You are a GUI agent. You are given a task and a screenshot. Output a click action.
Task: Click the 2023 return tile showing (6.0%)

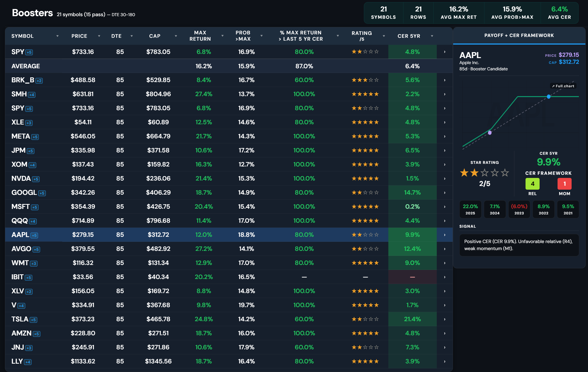click(x=519, y=209)
